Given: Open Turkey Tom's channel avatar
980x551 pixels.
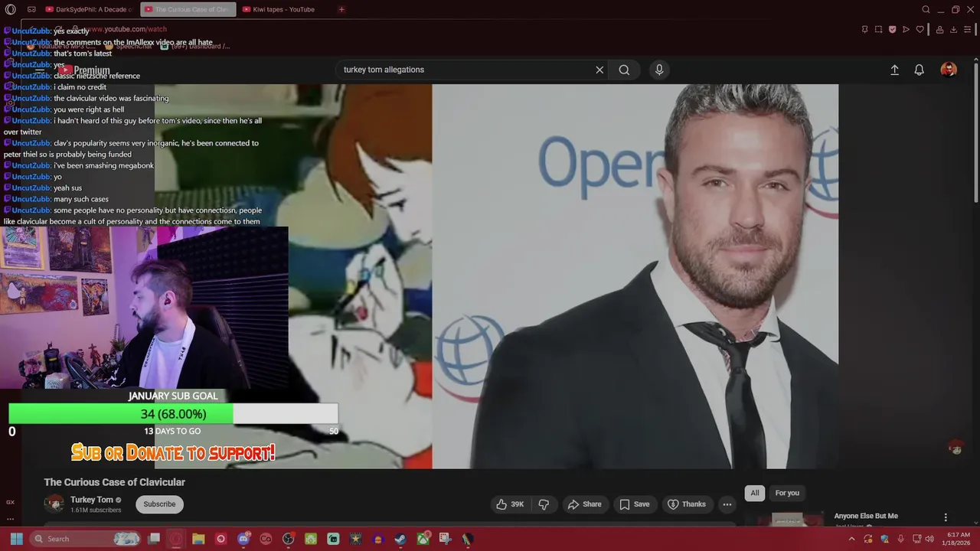Looking at the screenshot, I should (54, 504).
